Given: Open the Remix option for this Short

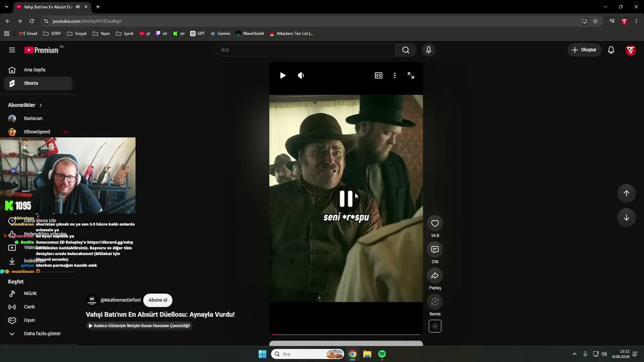Looking at the screenshot, I should coord(435,302).
